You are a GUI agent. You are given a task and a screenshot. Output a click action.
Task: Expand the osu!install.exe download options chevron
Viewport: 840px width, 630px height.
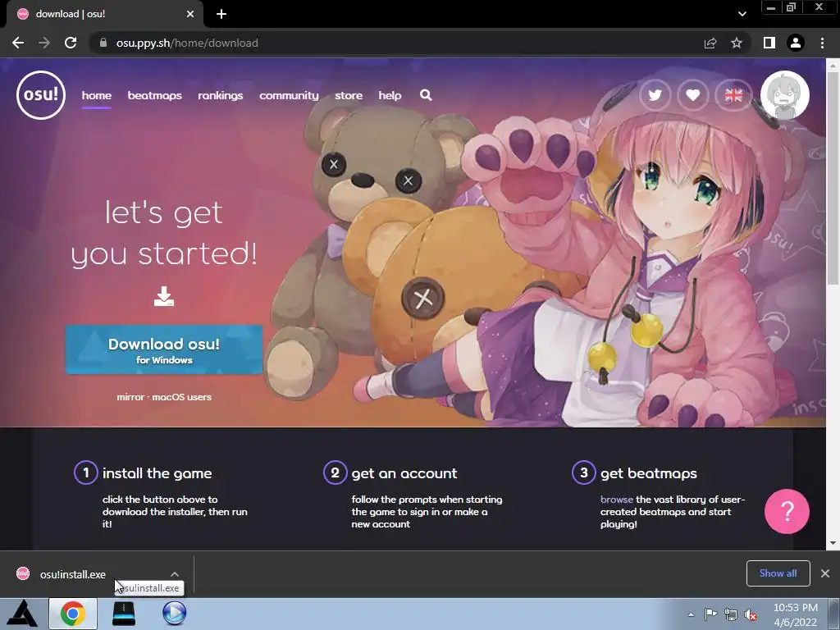(175, 574)
